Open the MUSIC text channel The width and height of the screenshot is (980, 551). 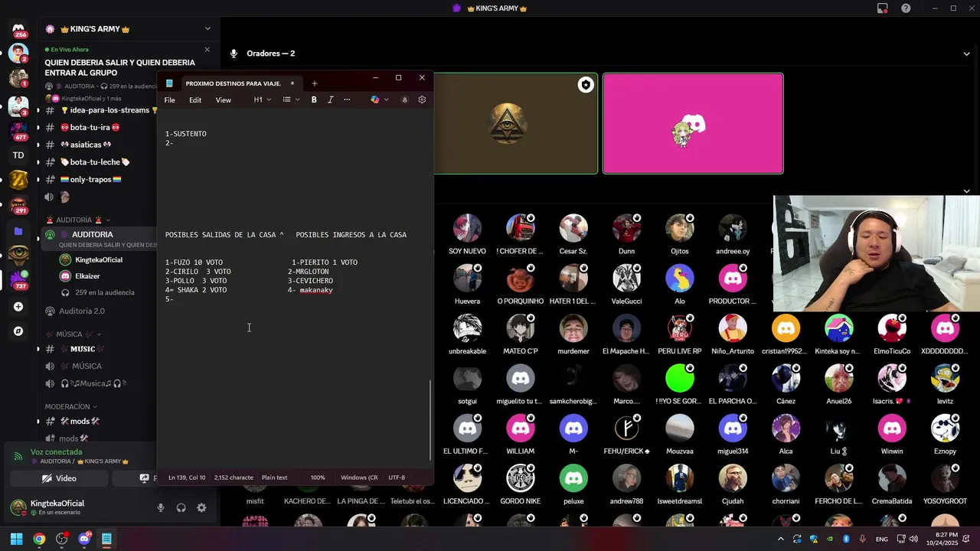click(x=83, y=349)
